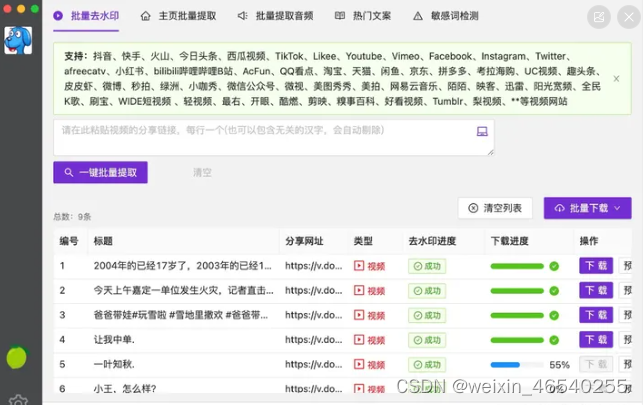Click the paste-from-clipboard icon in text area

(x=482, y=131)
